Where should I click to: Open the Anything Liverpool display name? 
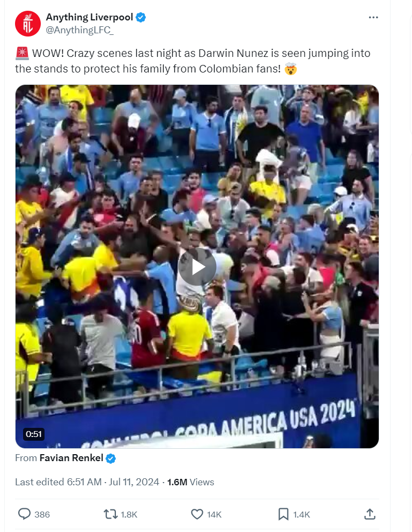[89, 17]
